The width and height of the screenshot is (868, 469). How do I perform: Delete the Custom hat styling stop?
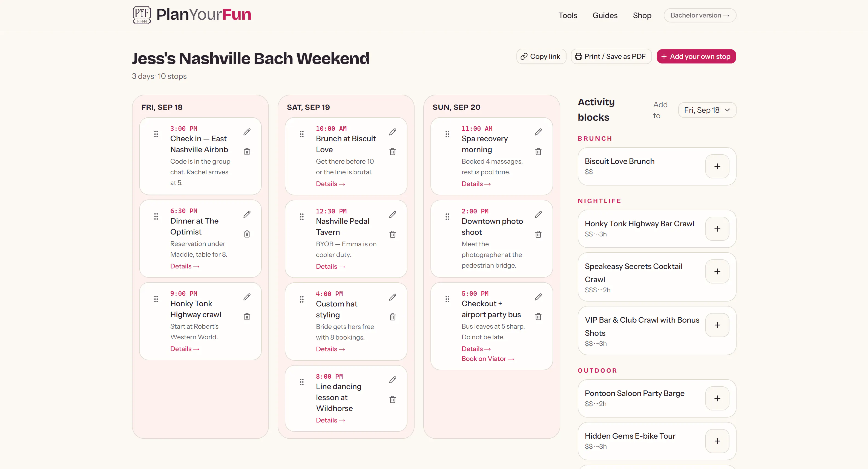tap(393, 317)
